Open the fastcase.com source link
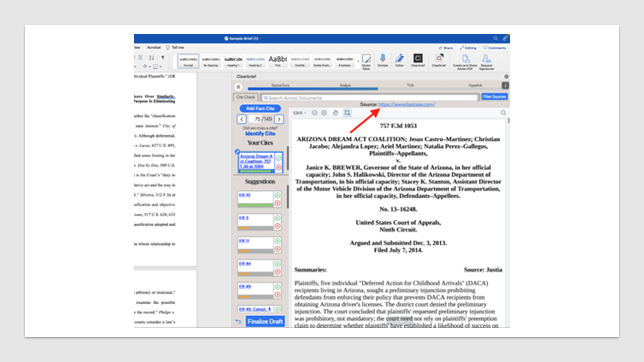The height and width of the screenshot is (362, 644). click(x=407, y=105)
